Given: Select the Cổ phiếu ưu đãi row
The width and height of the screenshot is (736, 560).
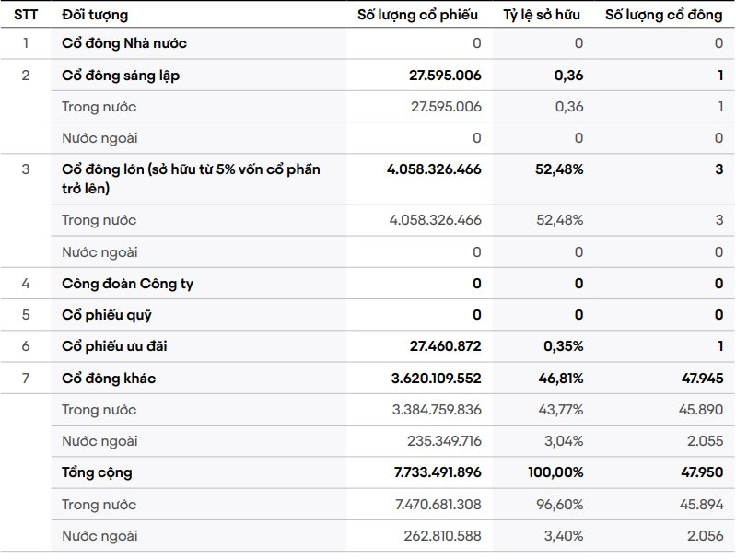Looking at the screenshot, I should 114,346.
